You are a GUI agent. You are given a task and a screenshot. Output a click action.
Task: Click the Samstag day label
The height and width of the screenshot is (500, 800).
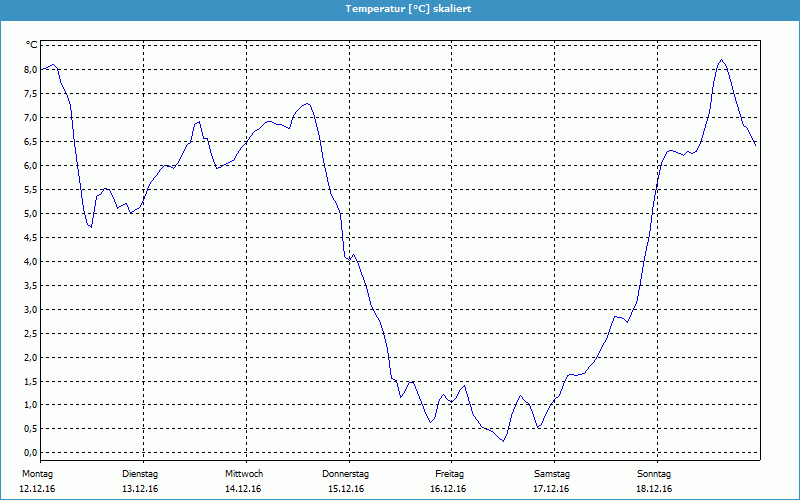click(552, 474)
